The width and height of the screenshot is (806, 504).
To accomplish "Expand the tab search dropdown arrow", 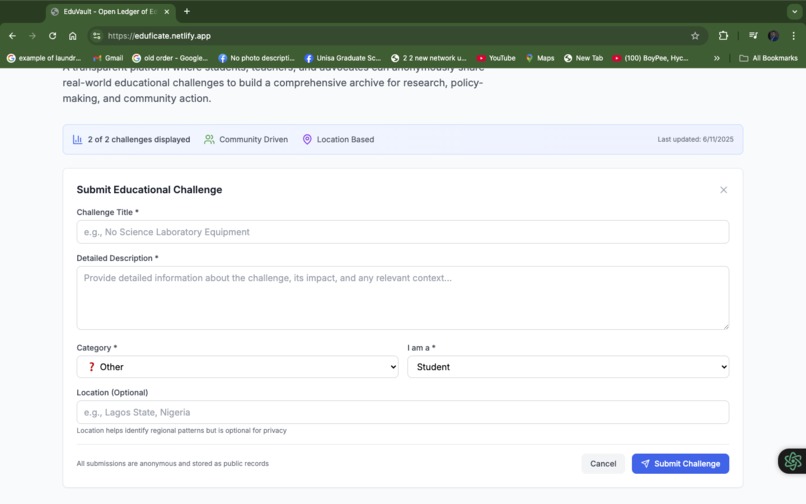I will [795, 11].
